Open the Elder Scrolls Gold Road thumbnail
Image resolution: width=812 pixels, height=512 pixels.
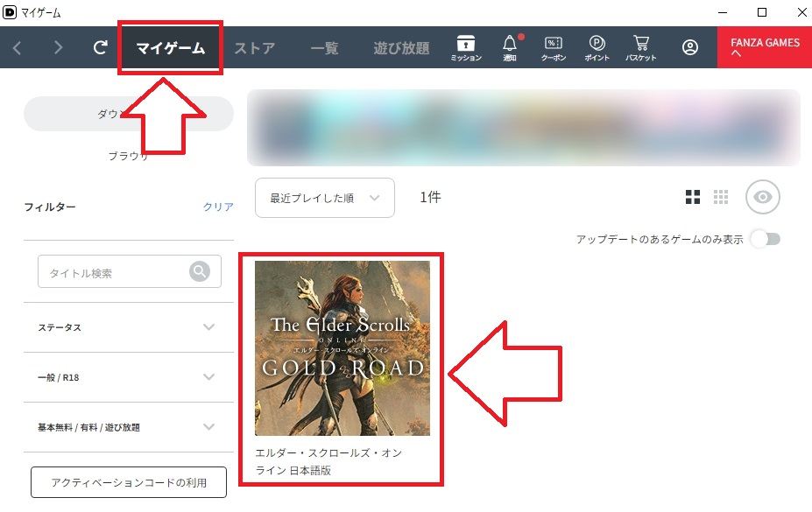point(342,348)
